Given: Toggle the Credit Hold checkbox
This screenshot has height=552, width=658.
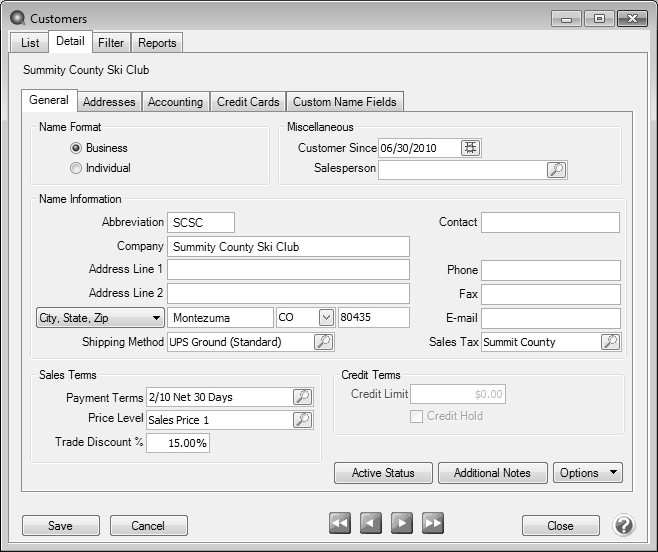Looking at the screenshot, I should (416, 416).
